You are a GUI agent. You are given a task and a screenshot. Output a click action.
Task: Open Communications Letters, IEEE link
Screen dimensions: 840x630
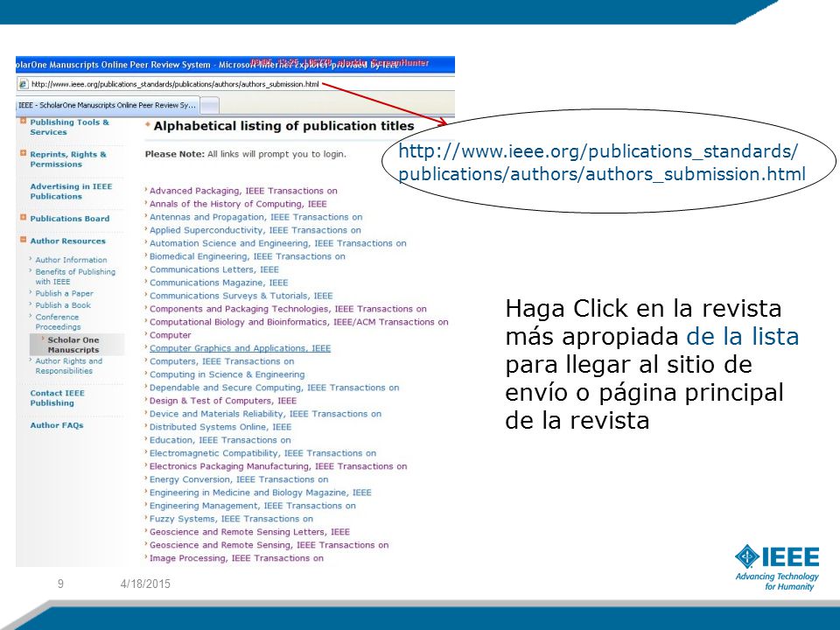tap(214, 269)
